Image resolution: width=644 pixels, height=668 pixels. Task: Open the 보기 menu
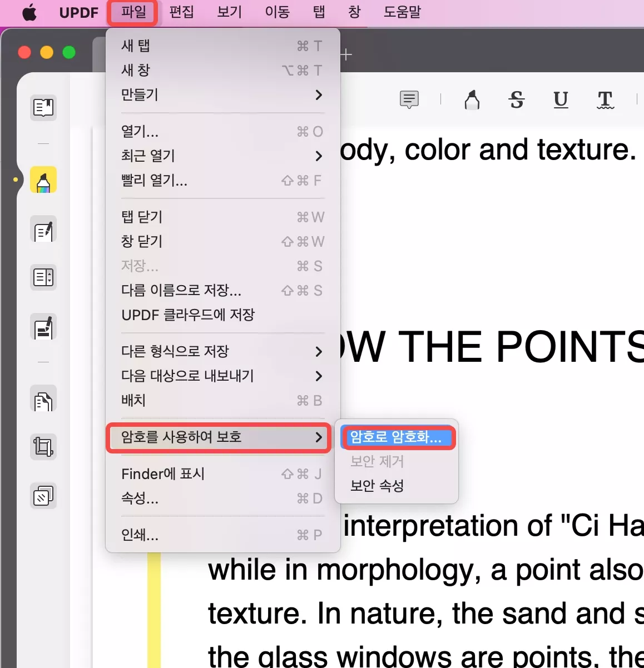point(229,12)
